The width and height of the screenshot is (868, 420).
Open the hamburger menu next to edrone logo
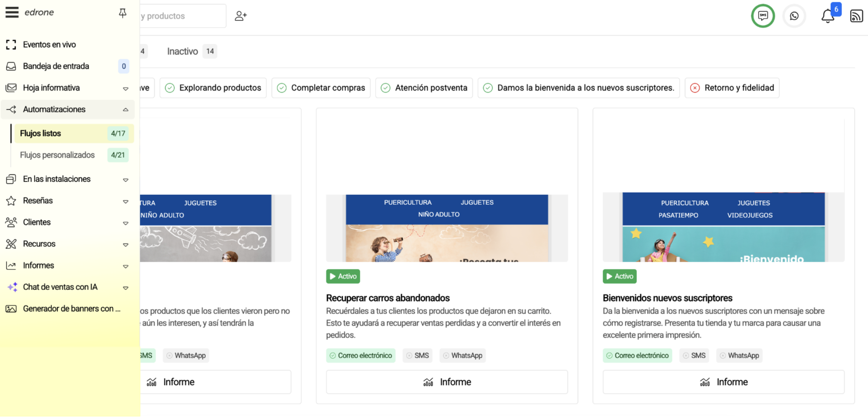click(12, 12)
